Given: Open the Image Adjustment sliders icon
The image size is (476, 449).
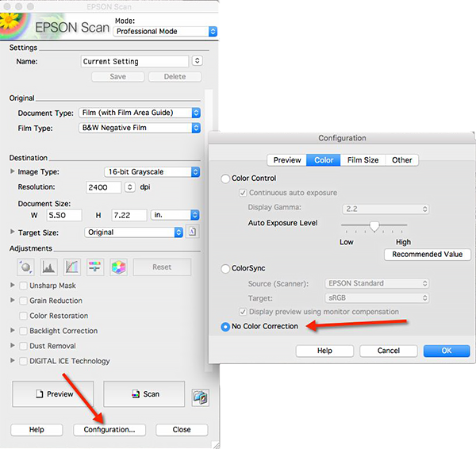Looking at the screenshot, I should click(x=95, y=267).
